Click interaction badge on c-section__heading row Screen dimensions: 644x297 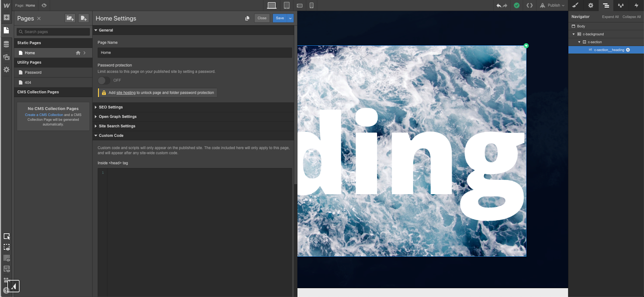(x=628, y=50)
